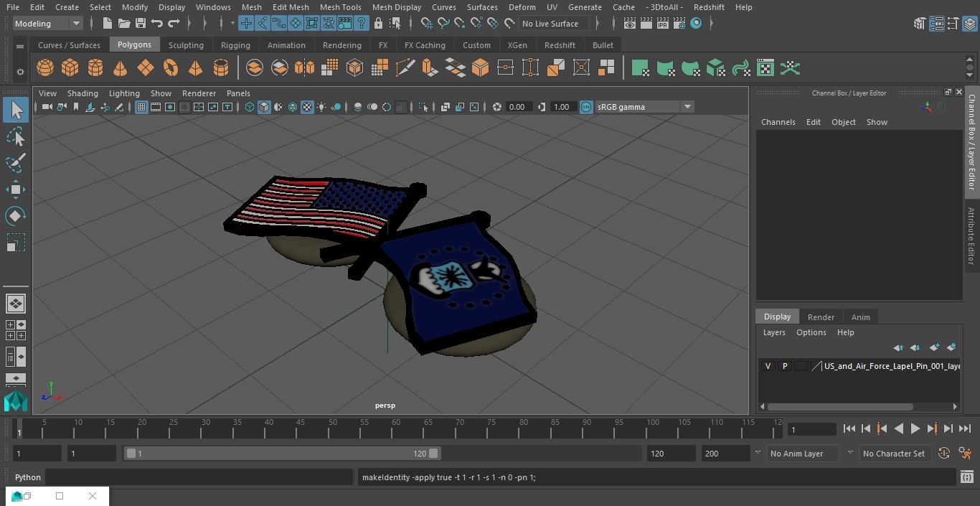Screen dimensions: 980x506
Task: Open the Render Settings clapper icon
Action: click(x=679, y=24)
